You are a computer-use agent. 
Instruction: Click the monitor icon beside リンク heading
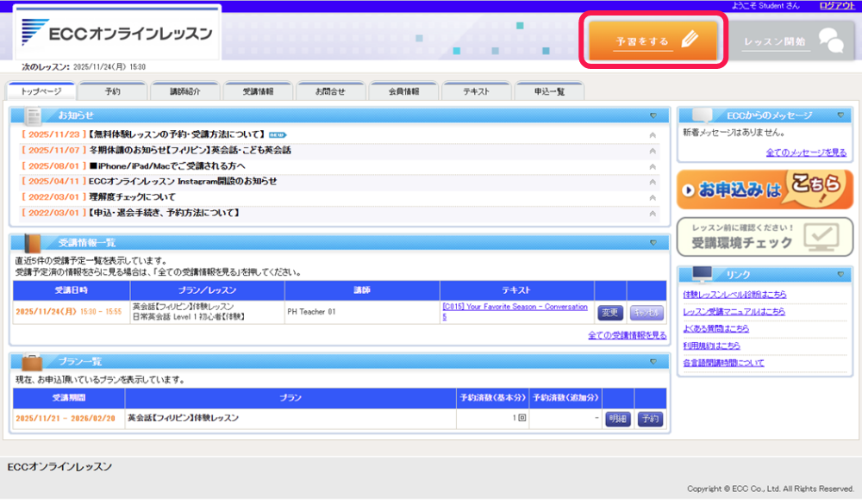pyautogui.click(x=702, y=275)
